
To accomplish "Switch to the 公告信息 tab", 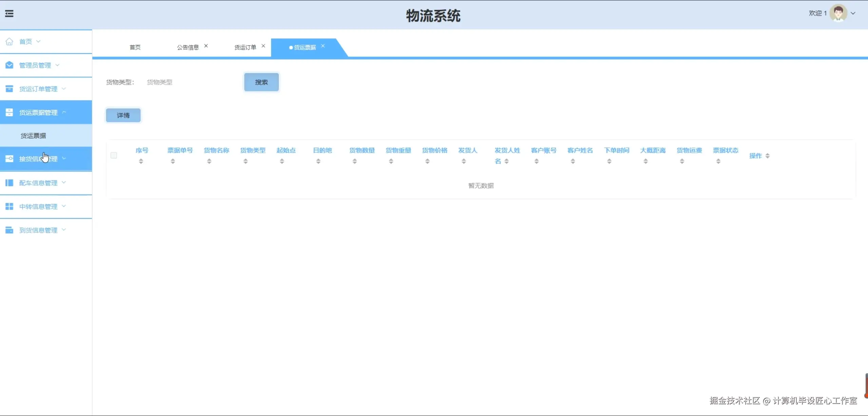I will pyautogui.click(x=188, y=47).
